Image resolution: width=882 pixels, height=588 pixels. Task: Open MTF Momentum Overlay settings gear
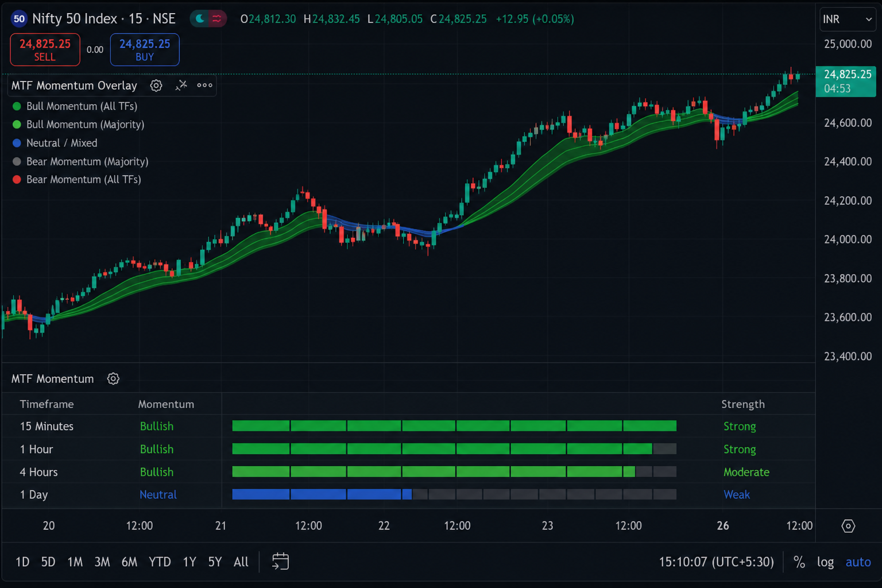[156, 86]
